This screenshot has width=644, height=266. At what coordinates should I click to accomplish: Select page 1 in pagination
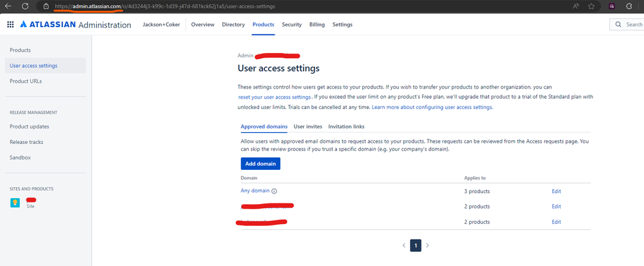click(x=416, y=245)
